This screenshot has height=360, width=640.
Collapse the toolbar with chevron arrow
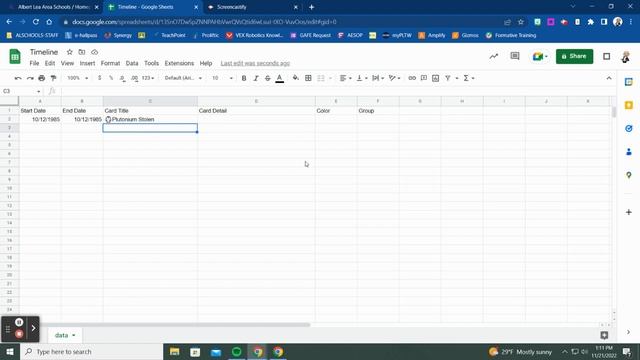tap(609, 78)
